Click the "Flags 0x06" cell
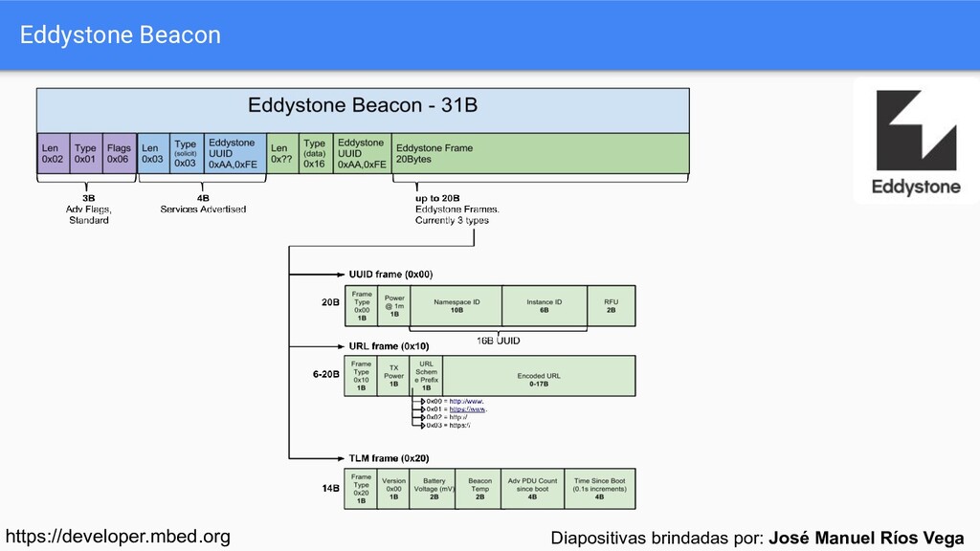Screen dimensions: 980x551 (x=119, y=154)
